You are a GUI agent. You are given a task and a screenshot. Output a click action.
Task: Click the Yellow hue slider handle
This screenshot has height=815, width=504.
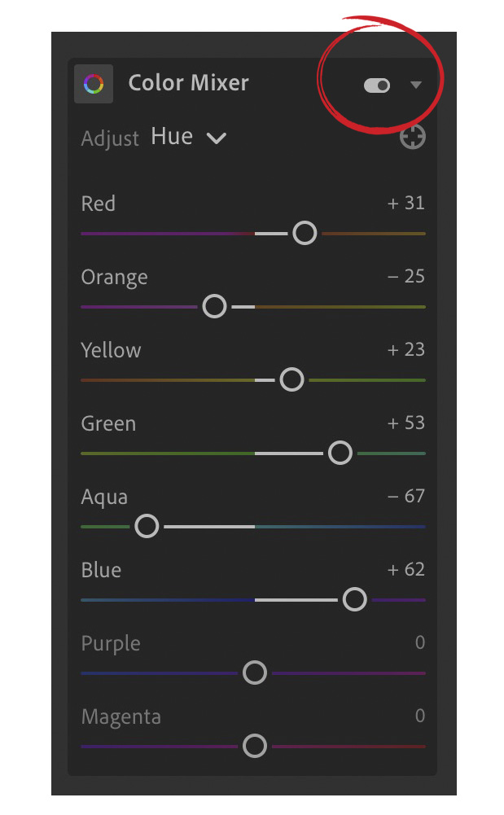pyautogui.click(x=291, y=380)
